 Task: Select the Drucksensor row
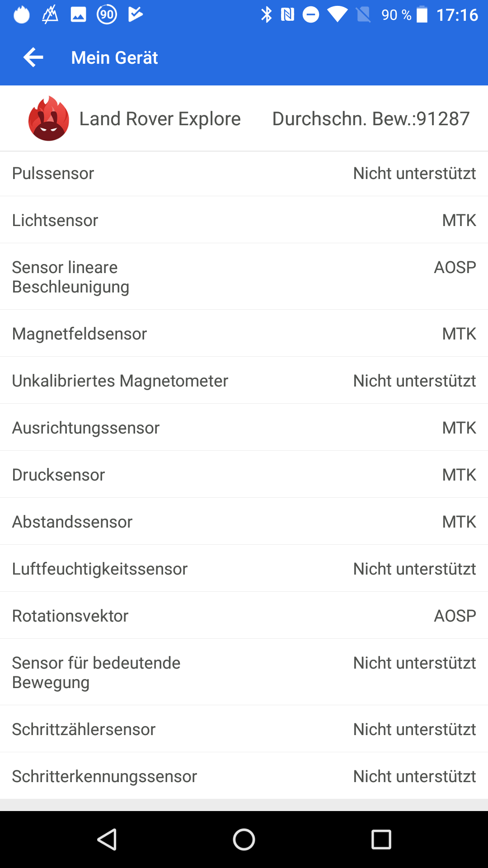coord(244,475)
